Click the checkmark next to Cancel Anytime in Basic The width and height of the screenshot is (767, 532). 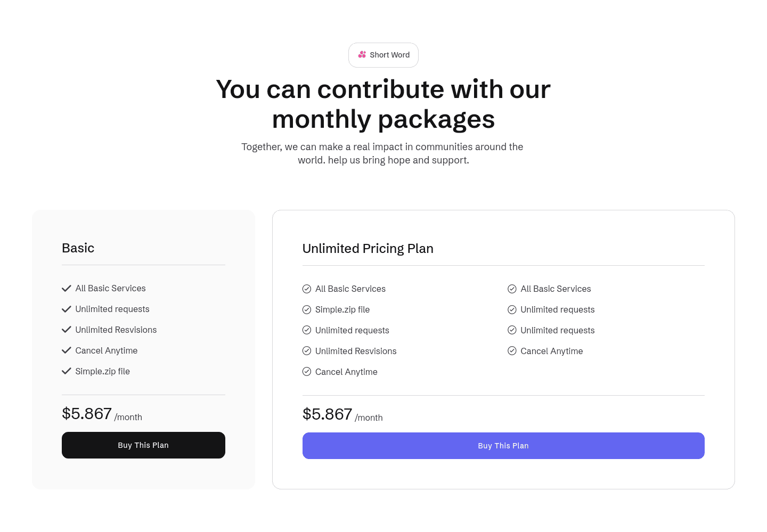pyautogui.click(x=66, y=350)
